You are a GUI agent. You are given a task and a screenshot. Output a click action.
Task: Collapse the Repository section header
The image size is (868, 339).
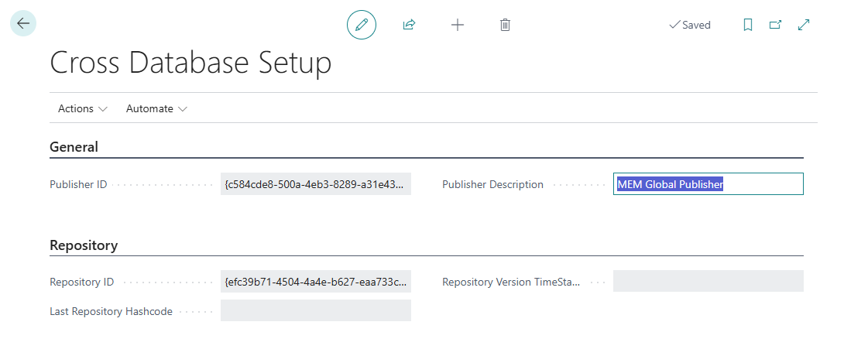coord(84,245)
